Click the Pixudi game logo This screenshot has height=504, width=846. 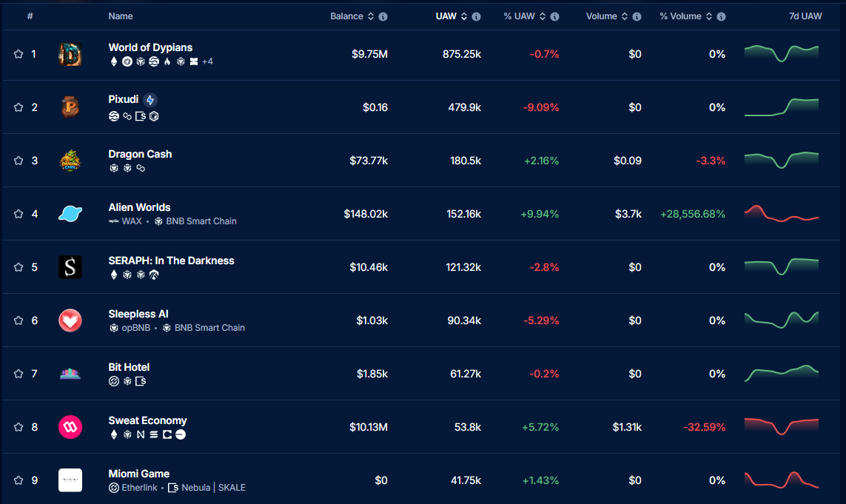(70, 107)
